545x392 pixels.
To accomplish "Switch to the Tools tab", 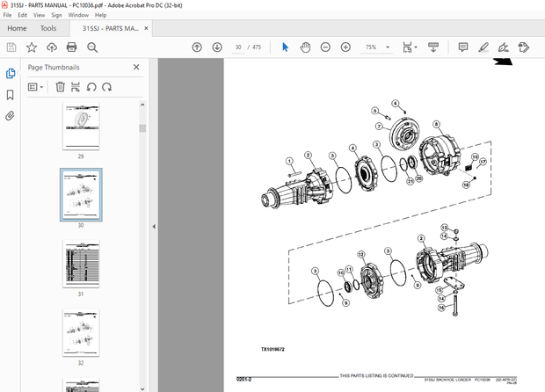I will point(48,28).
